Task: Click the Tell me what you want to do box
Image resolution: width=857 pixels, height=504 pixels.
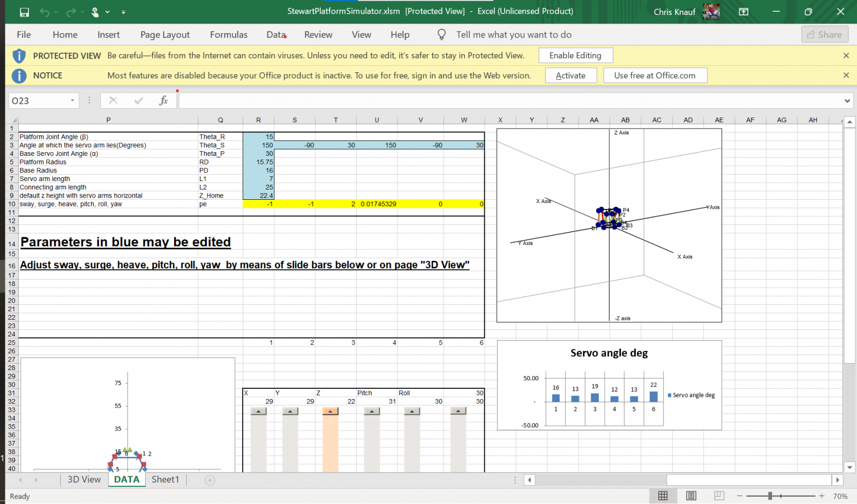Action: click(x=514, y=35)
